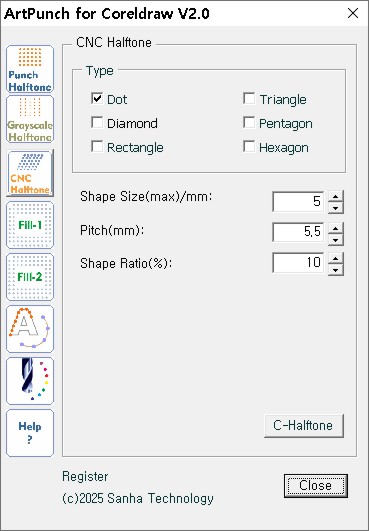The height and width of the screenshot is (531, 369).
Task: Click the C-Halftone button
Action: pos(304,426)
